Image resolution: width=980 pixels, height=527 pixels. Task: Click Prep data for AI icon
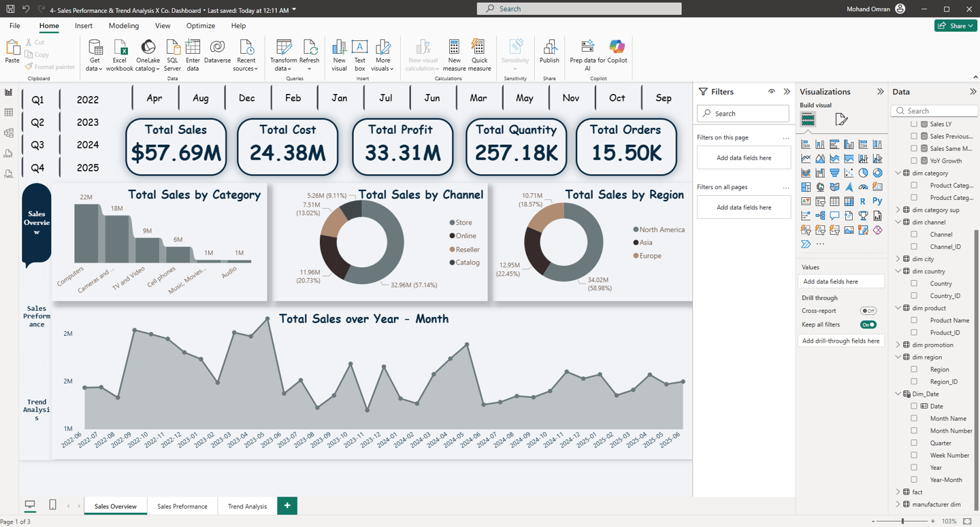[x=587, y=47]
